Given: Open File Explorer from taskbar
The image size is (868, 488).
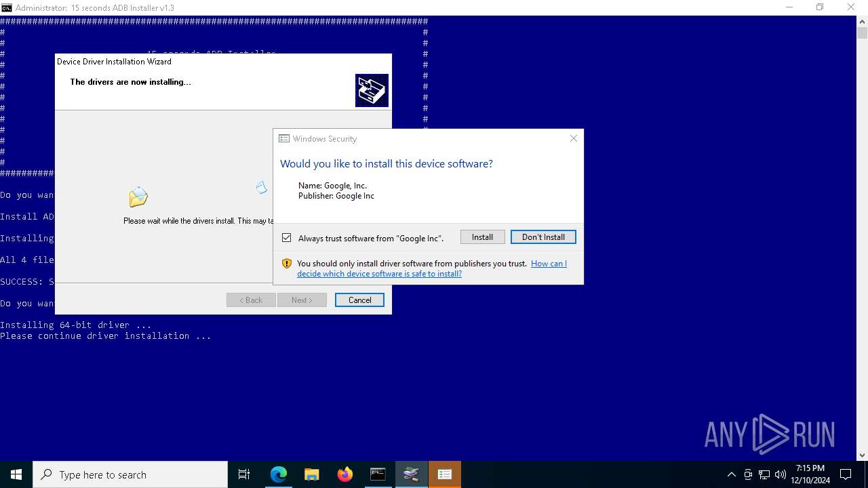Looking at the screenshot, I should point(311,474).
